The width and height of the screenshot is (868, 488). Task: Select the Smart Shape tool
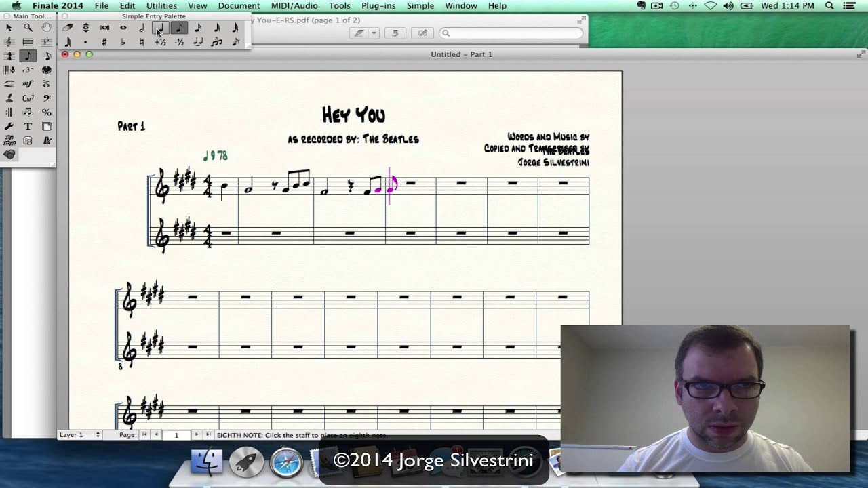(9, 84)
